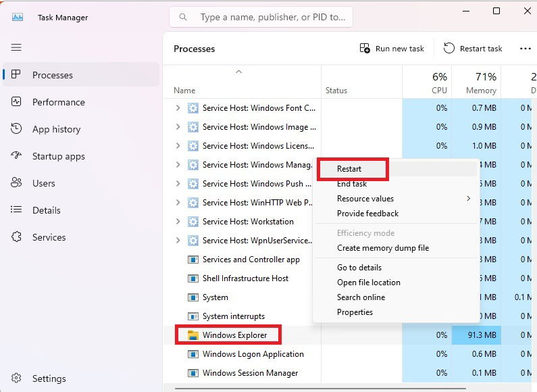Viewport: 537px width, 392px height.
Task: Select the Shell Infrastructure Host row
Action: point(245,278)
